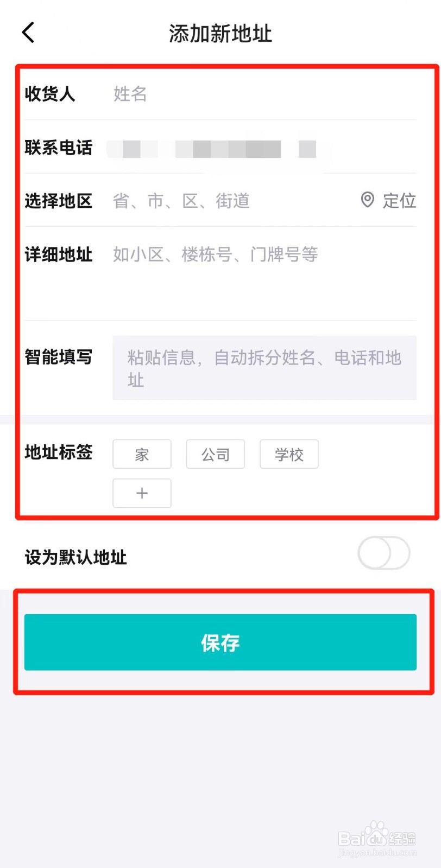
Task: Save the address with 保存 button
Action: point(220,642)
